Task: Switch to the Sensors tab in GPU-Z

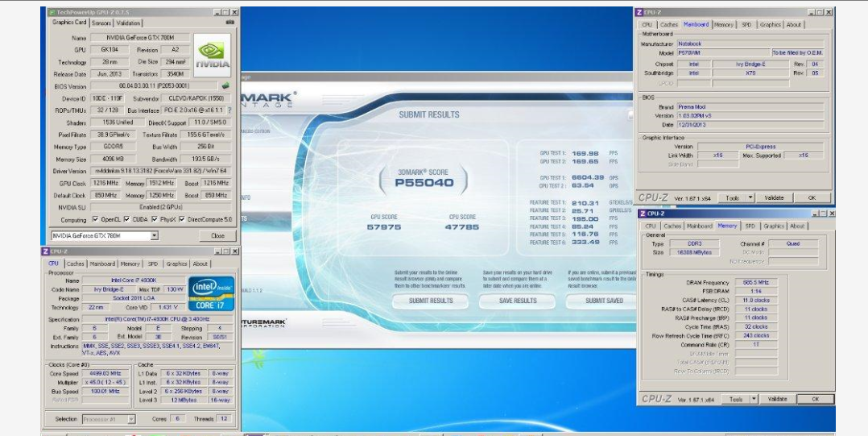Action: click(x=101, y=23)
